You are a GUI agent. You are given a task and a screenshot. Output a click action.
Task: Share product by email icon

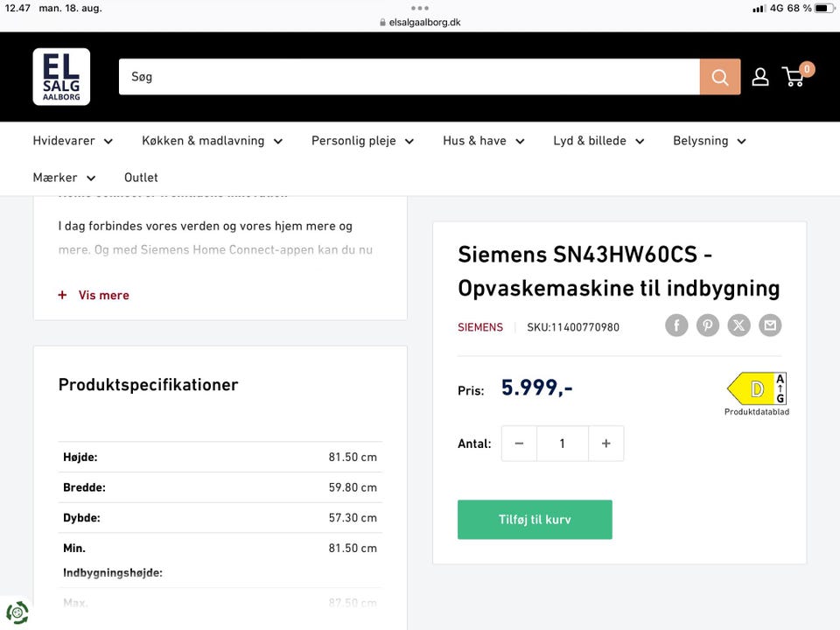[x=770, y=325]
